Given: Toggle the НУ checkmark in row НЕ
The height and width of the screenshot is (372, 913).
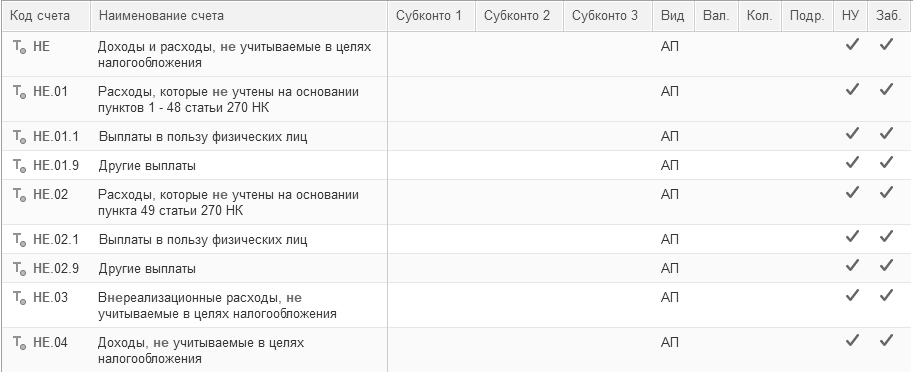Looking at the screenshot, I should click(x=852, y=45).
